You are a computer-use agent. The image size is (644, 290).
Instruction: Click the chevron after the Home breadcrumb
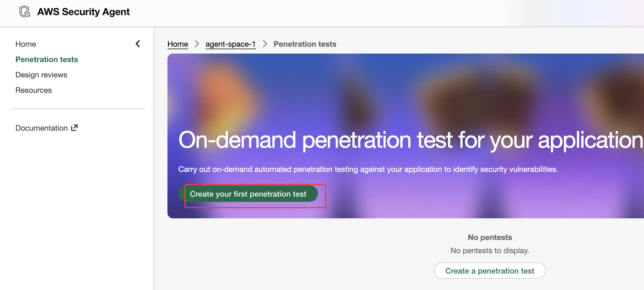197,44
